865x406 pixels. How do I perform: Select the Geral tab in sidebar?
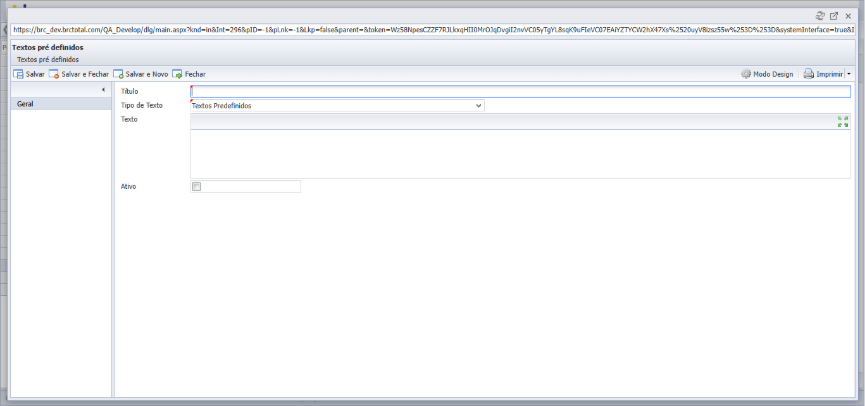(61, 104)
